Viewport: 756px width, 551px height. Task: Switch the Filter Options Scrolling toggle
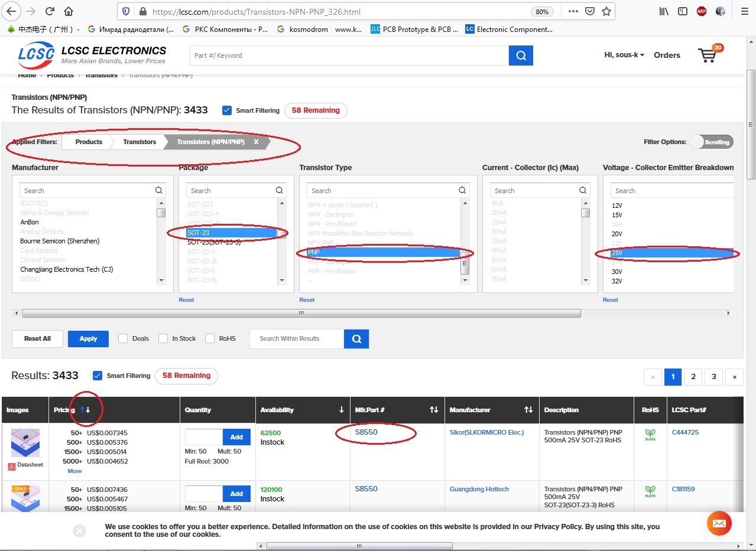coord(712,142)
